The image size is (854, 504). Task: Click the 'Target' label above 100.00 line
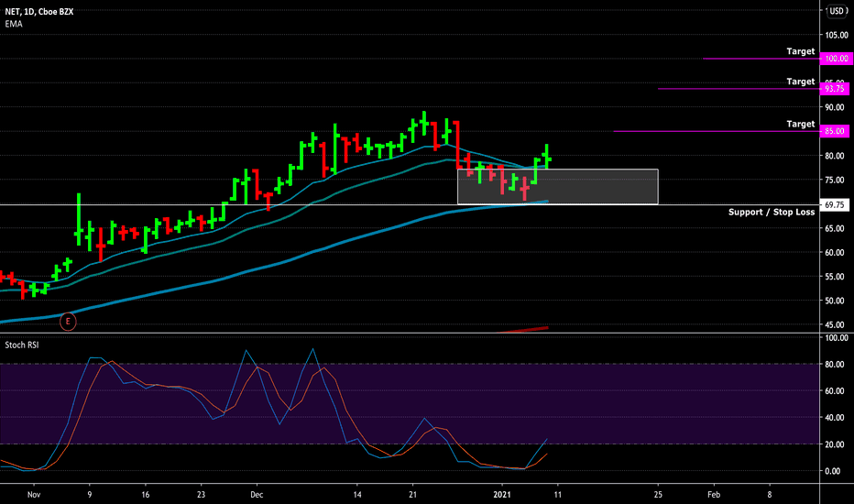tap(801, 51)
